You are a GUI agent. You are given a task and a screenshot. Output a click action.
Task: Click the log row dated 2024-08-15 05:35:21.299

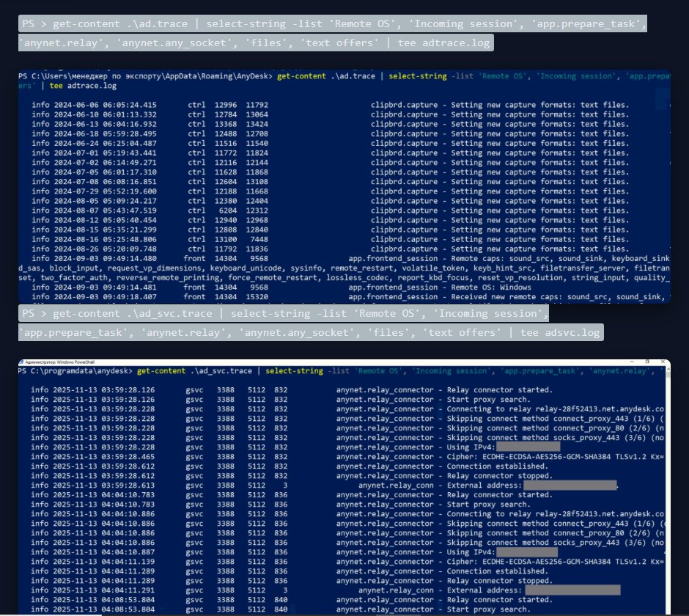click(x=331, y=230)
